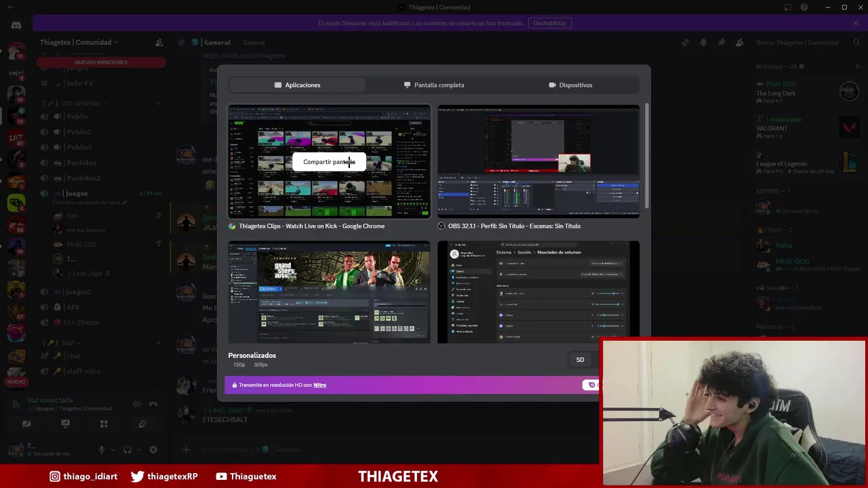The image size is (868, 488).
Task: Open help icon in title bar
Action: [x=804, y=7]
